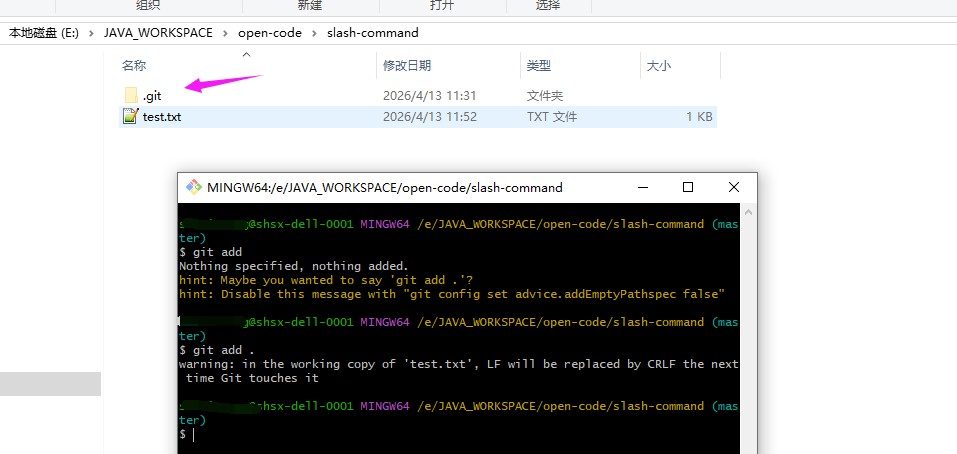Open the .git folder icon
This screenshot has height=454, width=957.
[131, 95]
